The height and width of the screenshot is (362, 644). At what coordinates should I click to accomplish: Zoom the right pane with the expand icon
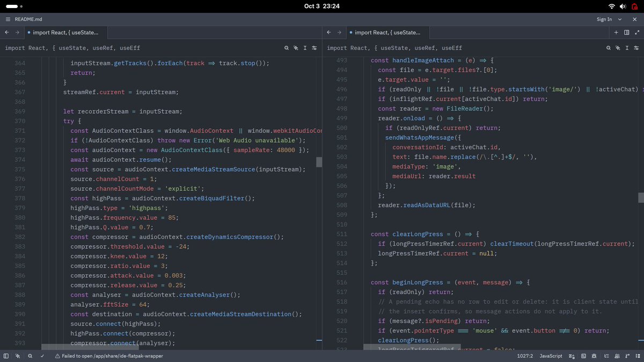(x=636, y=32)
